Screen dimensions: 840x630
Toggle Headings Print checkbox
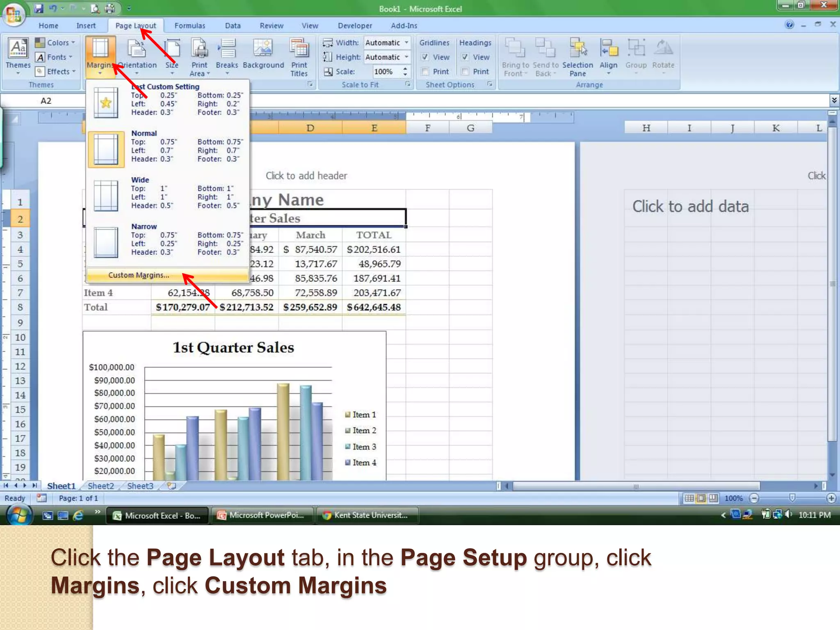point(465,71)
